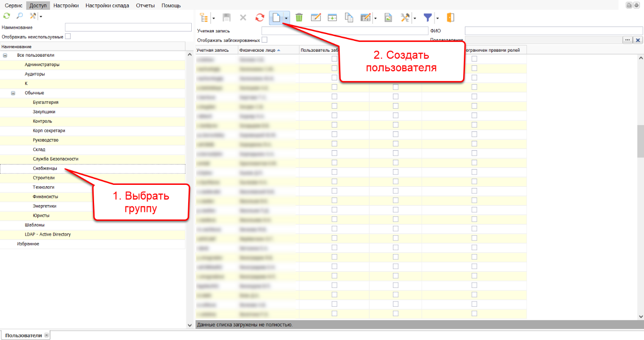Click the orange door exit icon
The height and width of the screenshot is (340, 644).
click(x=450, y=18)
